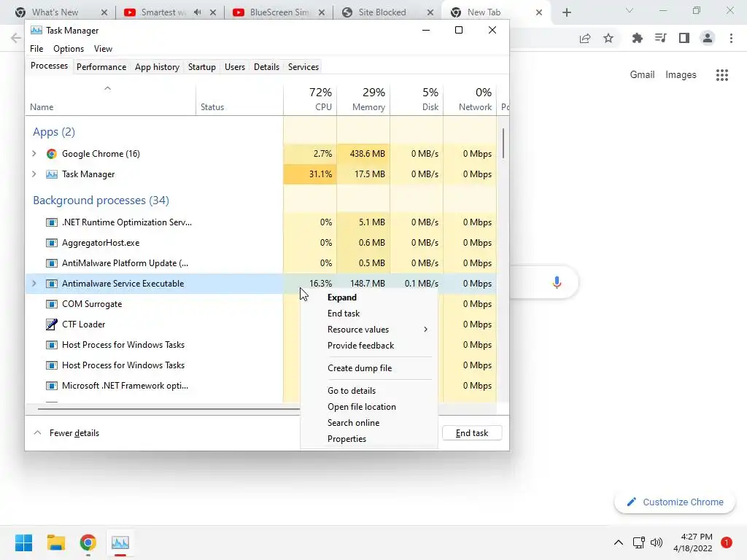Open Resource values submenu
The height and width of the screenshot is (560, 747).
369,330
